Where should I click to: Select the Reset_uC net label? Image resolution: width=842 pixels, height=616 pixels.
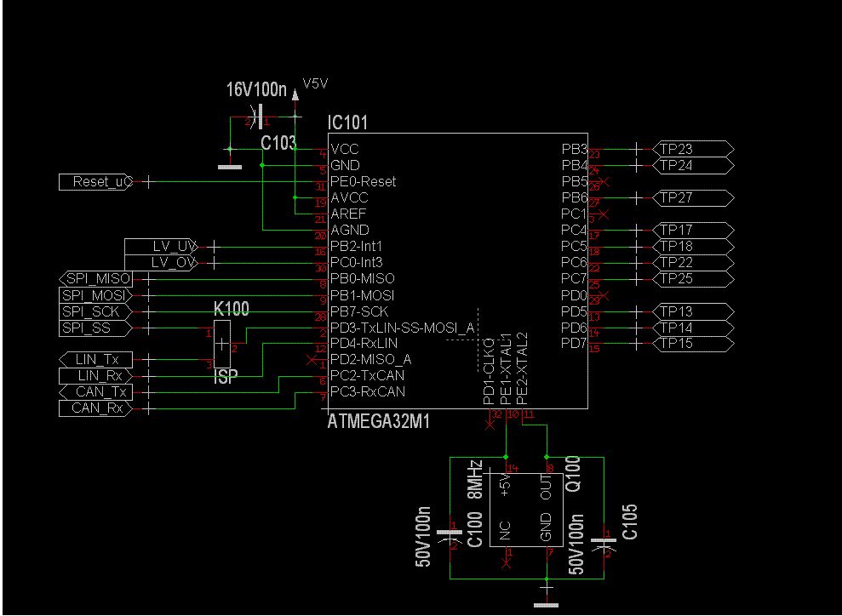(x=96, y=182)
